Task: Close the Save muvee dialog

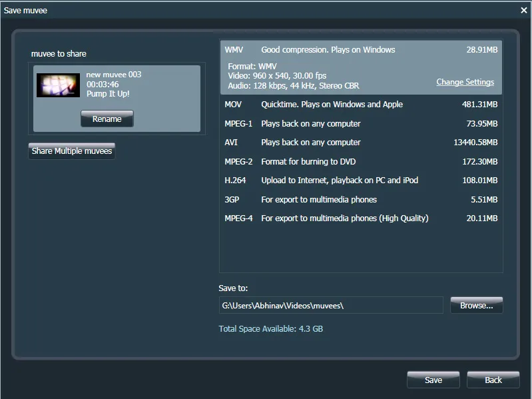Action: [x=524, y=10]
